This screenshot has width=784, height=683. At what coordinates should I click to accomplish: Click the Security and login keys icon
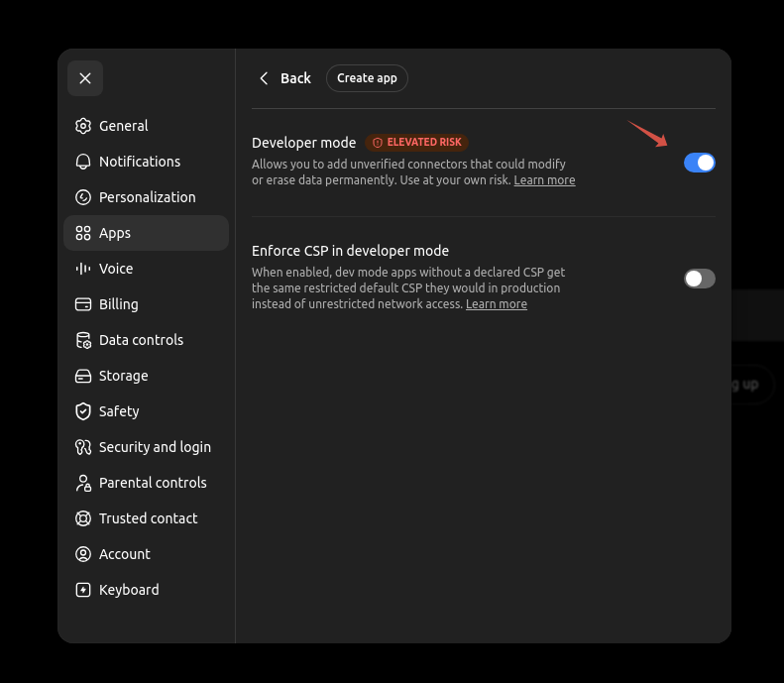point(83,447)
